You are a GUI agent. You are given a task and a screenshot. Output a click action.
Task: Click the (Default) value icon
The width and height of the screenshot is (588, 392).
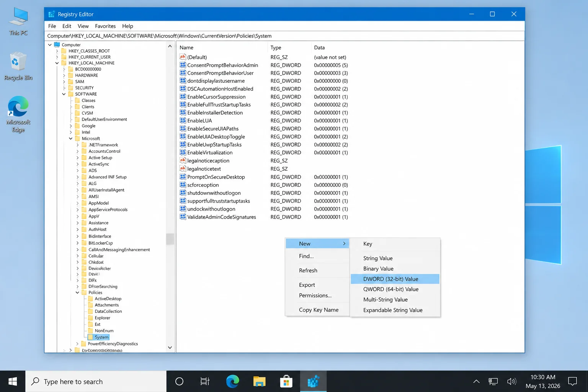click(x=183, y=57)
